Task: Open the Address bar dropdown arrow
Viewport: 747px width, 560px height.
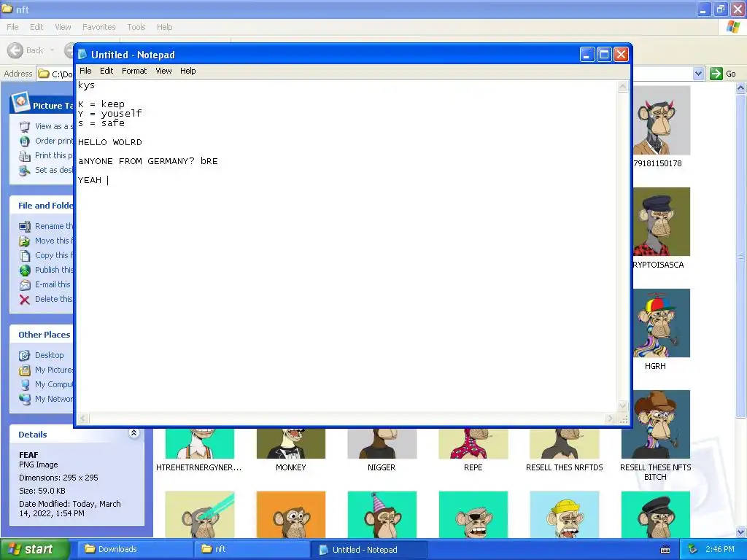Action: (x=698, y=74)
